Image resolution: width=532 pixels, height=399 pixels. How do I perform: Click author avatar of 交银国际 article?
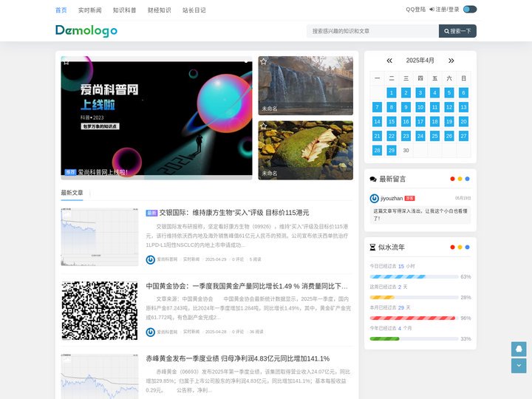(x=150, y=259)
